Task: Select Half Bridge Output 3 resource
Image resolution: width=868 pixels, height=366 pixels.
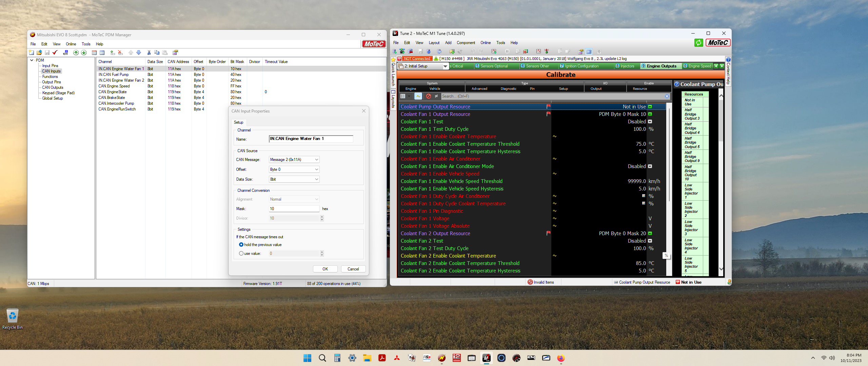Action: click(692, 114)
